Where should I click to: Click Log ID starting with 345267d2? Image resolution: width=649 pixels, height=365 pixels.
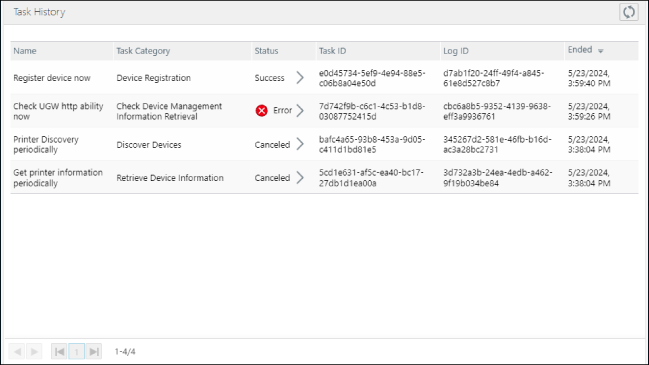pos(497,144)
